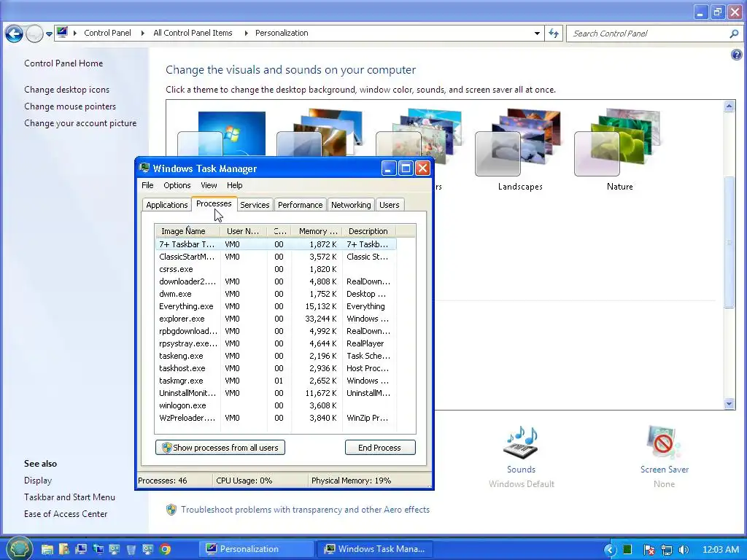Click the taskbar clock showing 12:03 AM
The width and height of the screenshot is (747, 560).
point(720,550)
